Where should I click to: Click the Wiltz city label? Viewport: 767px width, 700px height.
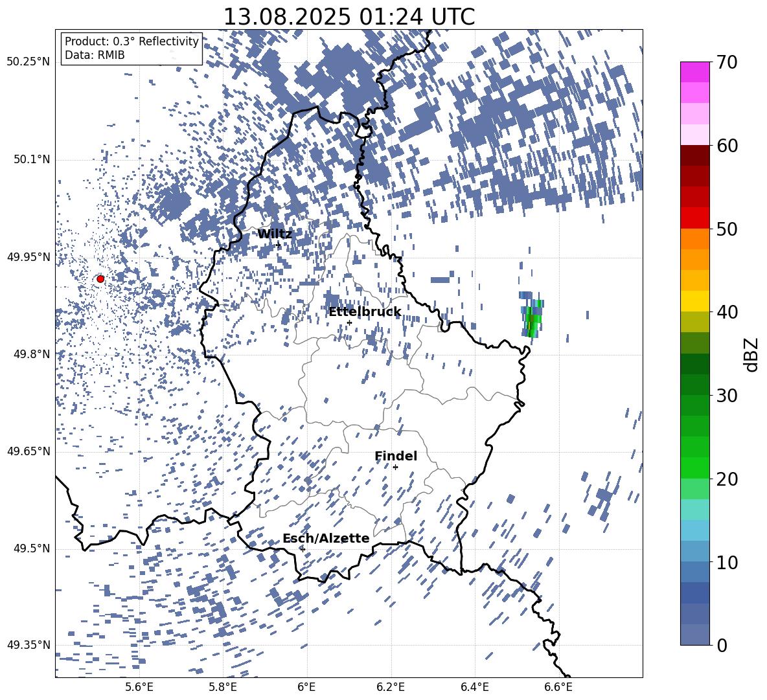point(275,234)
